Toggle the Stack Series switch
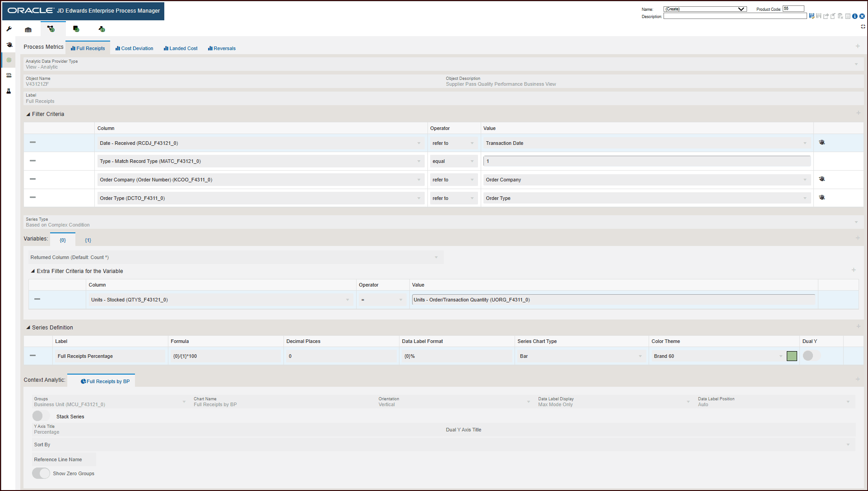This screenshot has height=491, width=868. tap(41, 416)
